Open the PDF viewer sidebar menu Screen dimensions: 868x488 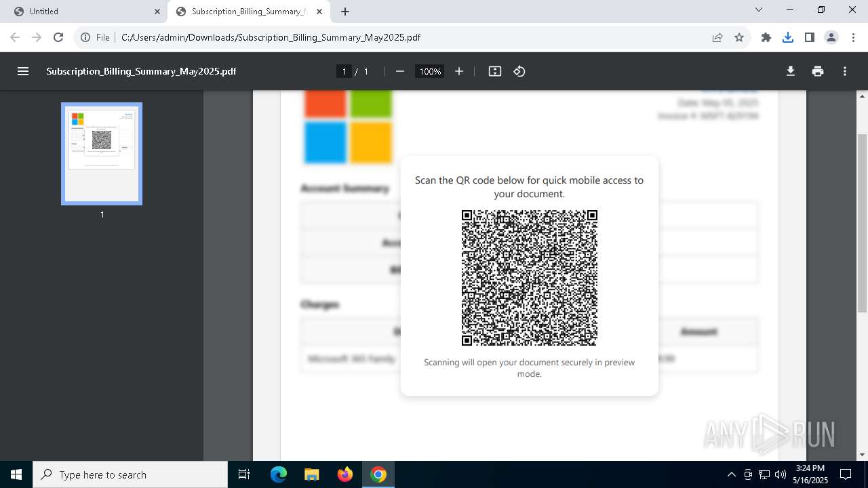coord(23,71)
